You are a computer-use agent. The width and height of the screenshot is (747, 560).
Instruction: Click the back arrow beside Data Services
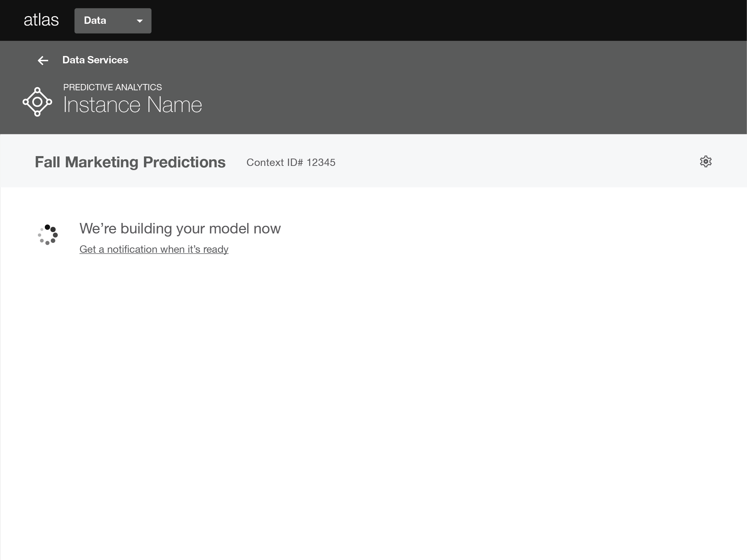pos(43,61)
